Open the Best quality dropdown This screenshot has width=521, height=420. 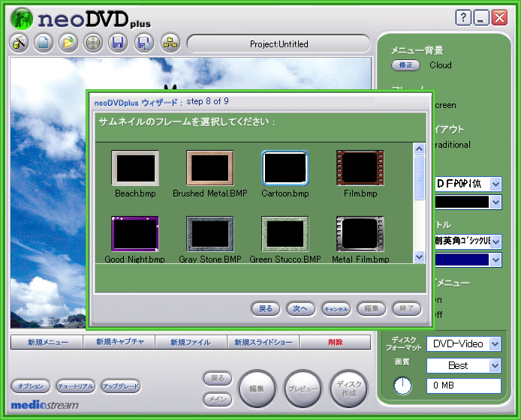495,365
